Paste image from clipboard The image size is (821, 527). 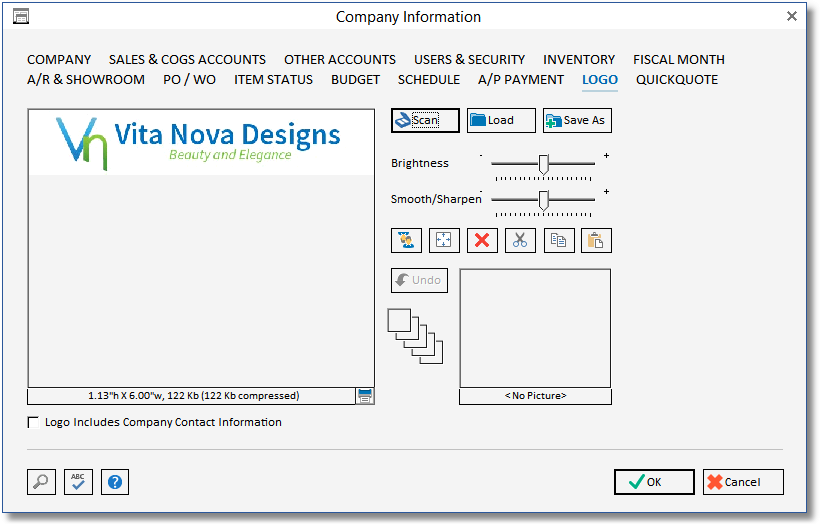pos(596,240)
